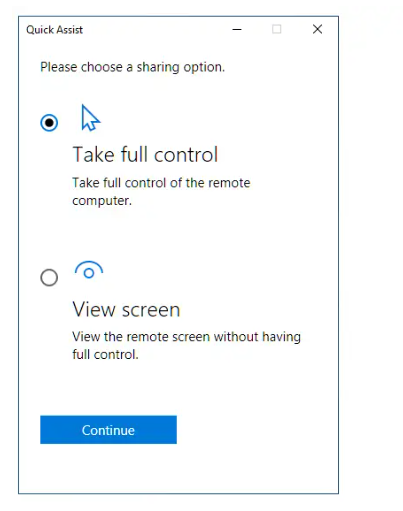The height and width of the screenshot is (511, 403).
Task: Click the Quick Assist title bar text
Action: pos(54,30)
